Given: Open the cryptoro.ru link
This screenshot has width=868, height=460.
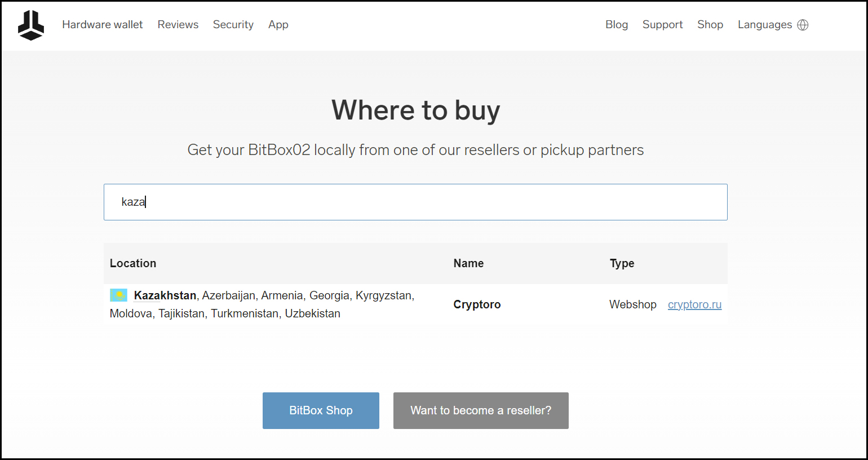Looking at the screenshot, I should (x=694, y=304).
